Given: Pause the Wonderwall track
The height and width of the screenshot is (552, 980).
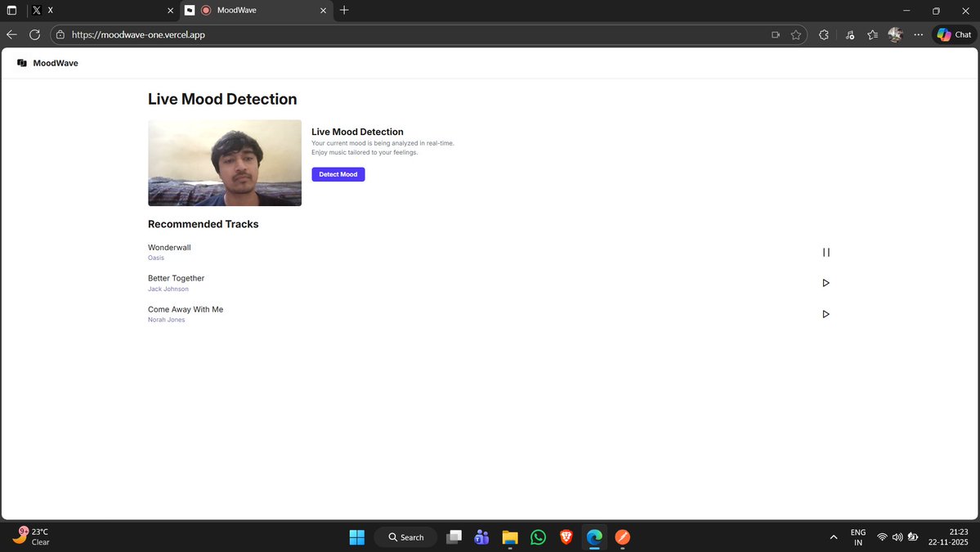Looking at the screenshot, I should click(x=826, y=252).
